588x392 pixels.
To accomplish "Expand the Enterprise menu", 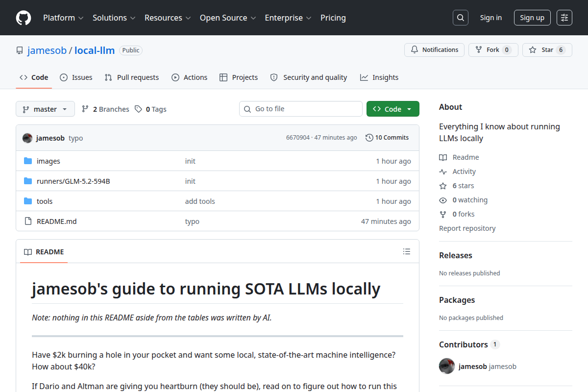I will pyautogui.click(x=288, y=18).
